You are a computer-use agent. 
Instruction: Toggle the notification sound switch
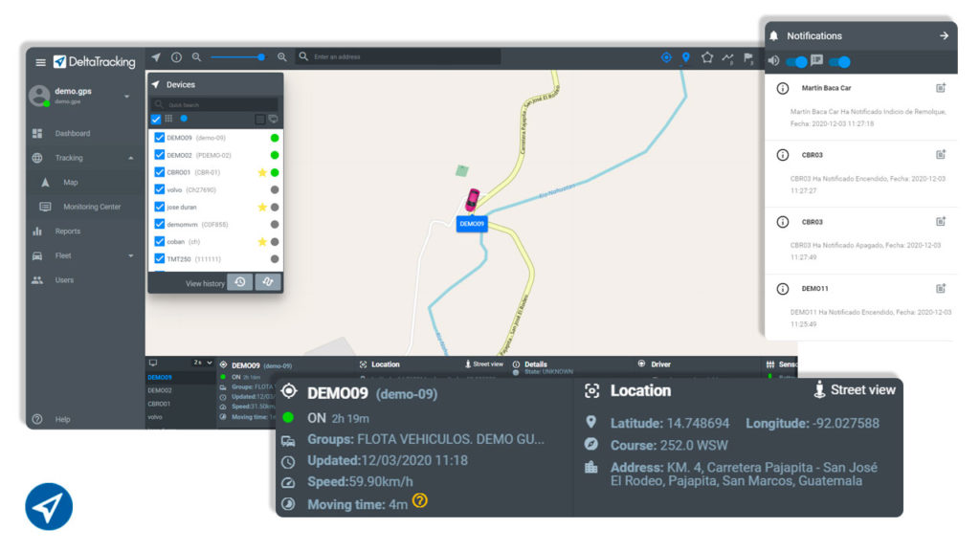796,62
